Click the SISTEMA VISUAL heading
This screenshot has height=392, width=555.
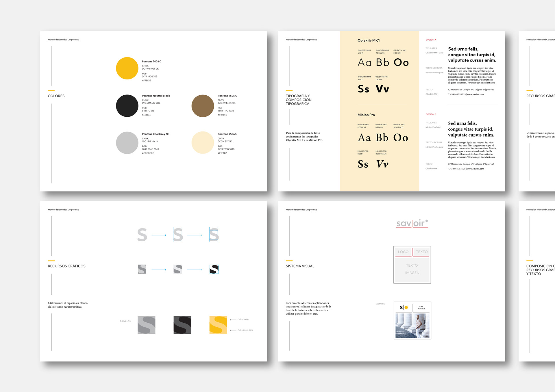300,266
